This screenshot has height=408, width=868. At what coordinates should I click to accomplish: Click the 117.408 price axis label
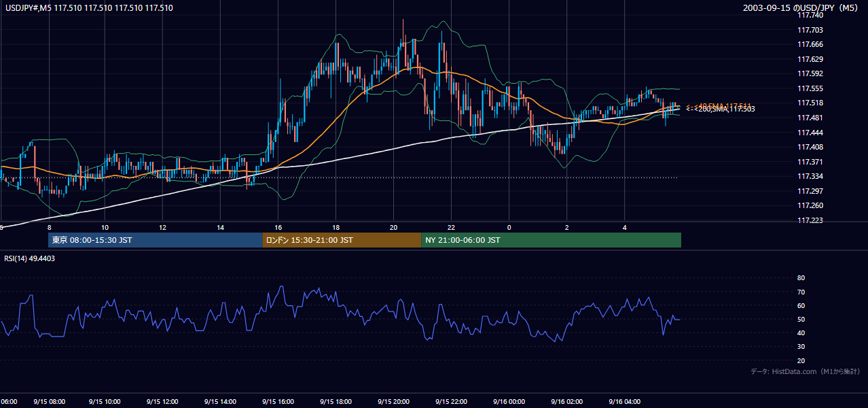[810, 147]
